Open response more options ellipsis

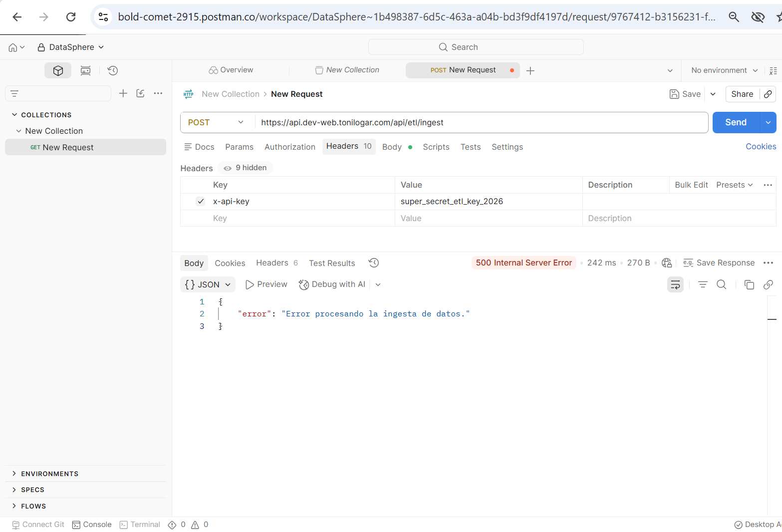click(x=768, y=263)
